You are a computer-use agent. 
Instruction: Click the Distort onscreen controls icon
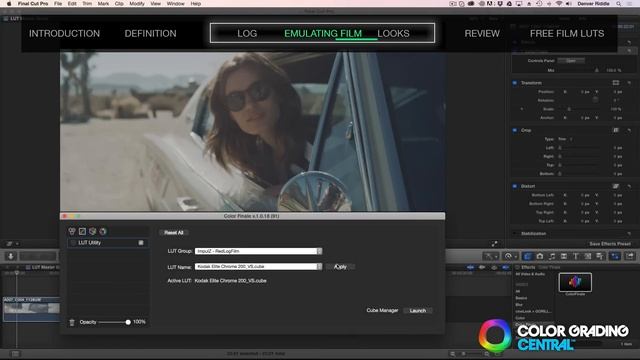tap(616, 186)
